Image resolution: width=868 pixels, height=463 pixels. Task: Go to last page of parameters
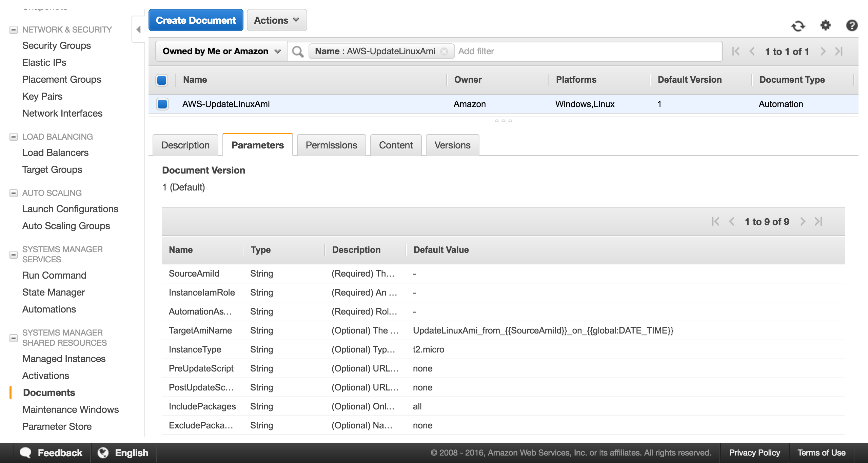(x=818, y=222)
